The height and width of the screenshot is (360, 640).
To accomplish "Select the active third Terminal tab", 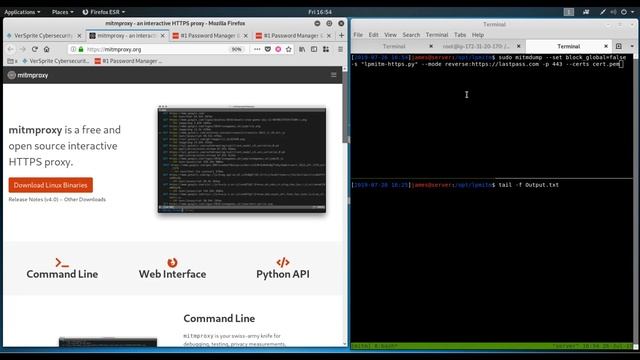I will 569,46.
